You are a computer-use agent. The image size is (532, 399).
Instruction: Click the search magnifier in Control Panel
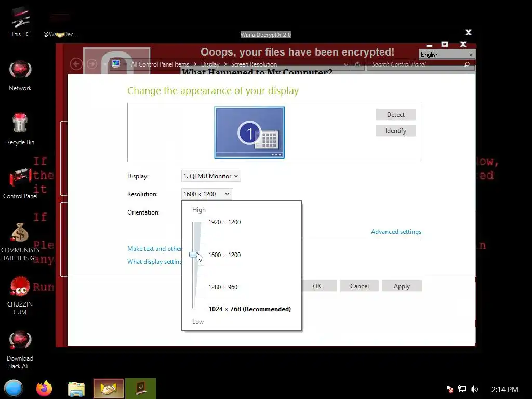467,64
